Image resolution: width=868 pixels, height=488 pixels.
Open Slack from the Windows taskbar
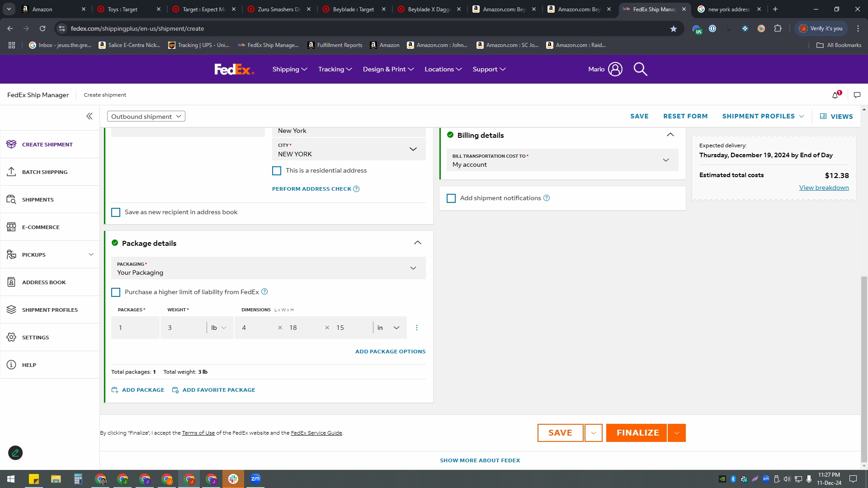233,479
